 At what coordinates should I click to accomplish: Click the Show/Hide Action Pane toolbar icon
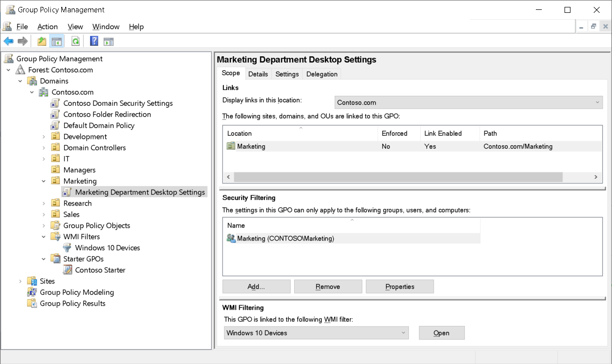point(108,41)
